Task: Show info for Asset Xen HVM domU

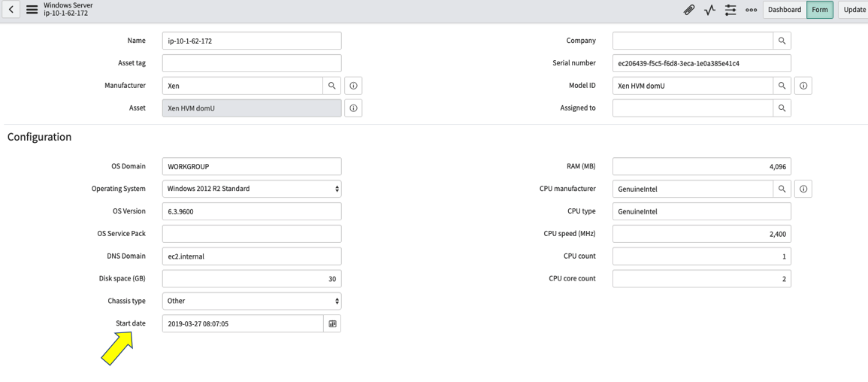Action: [353, 108]
